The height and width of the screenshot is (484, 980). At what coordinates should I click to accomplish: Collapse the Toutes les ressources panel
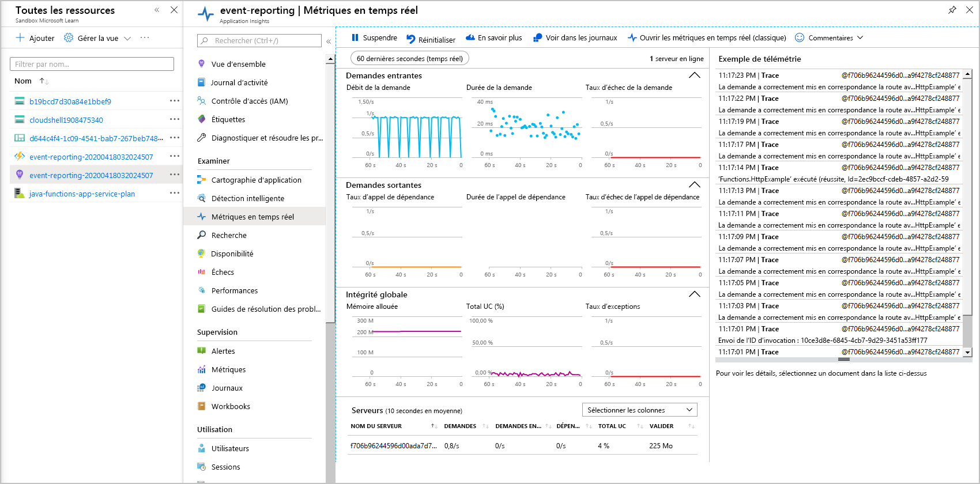pyautogui.click(x=157, y=10)
